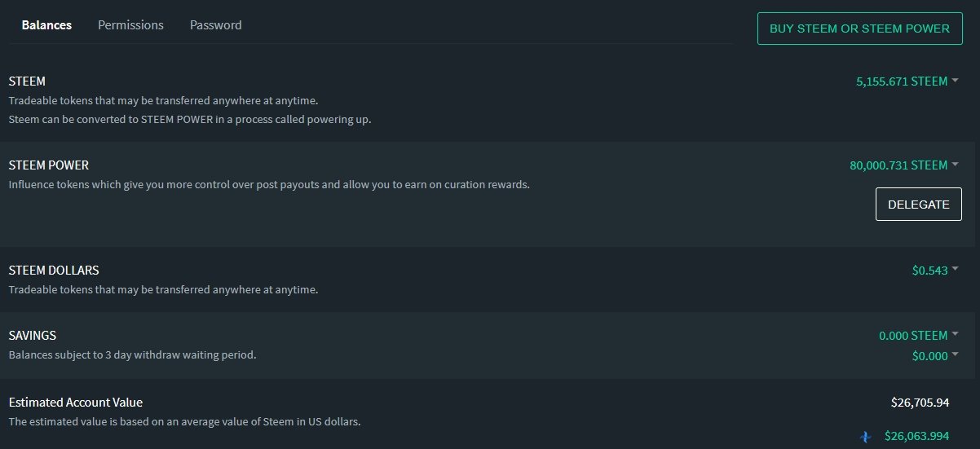Click the $26,705.94 estimated value figure
This screenshot has height=449, width=980.
(x=920, y=403)
